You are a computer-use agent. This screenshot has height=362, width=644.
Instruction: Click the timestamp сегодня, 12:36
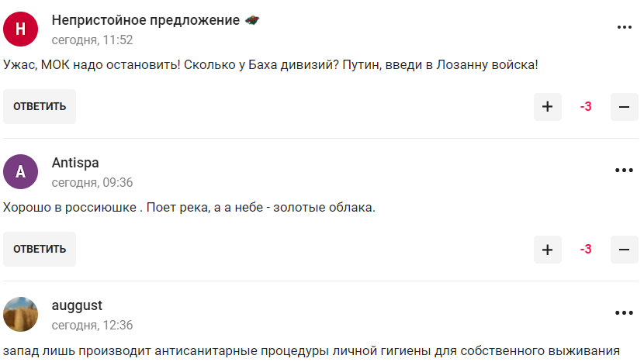pyautogui.click(x=92, y=325)
